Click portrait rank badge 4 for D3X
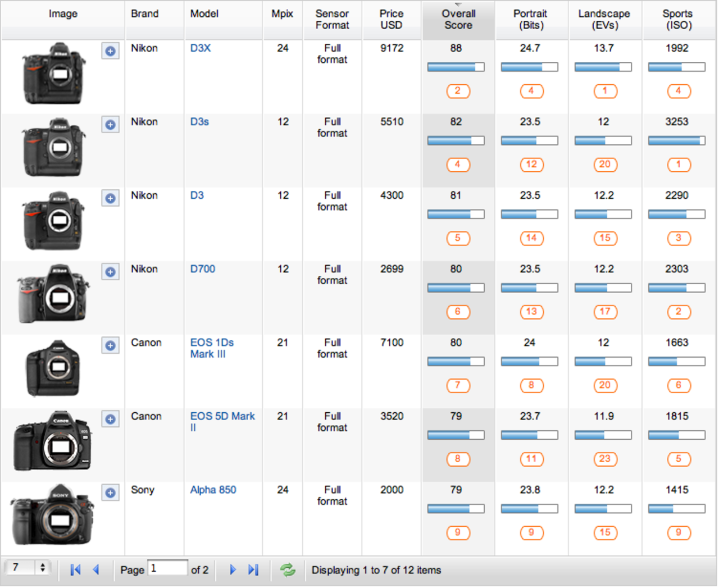The height and width of the screenshot is (588, 719). [531, 91]
